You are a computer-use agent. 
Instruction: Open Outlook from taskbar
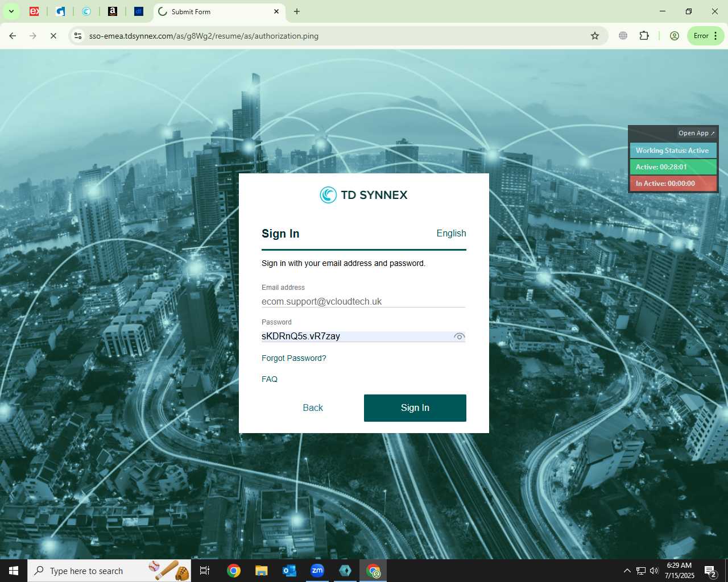click(x=289, y=571)
